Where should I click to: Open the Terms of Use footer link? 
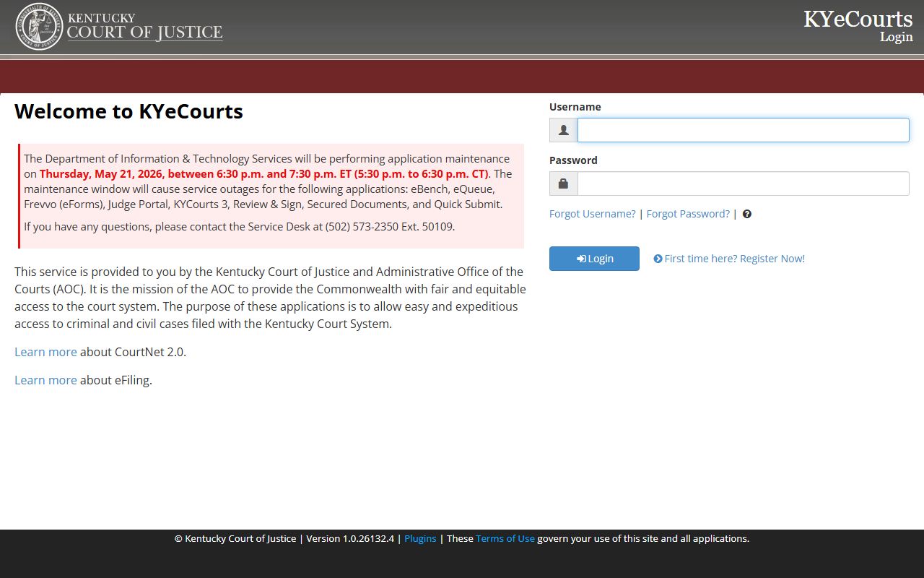505,538
